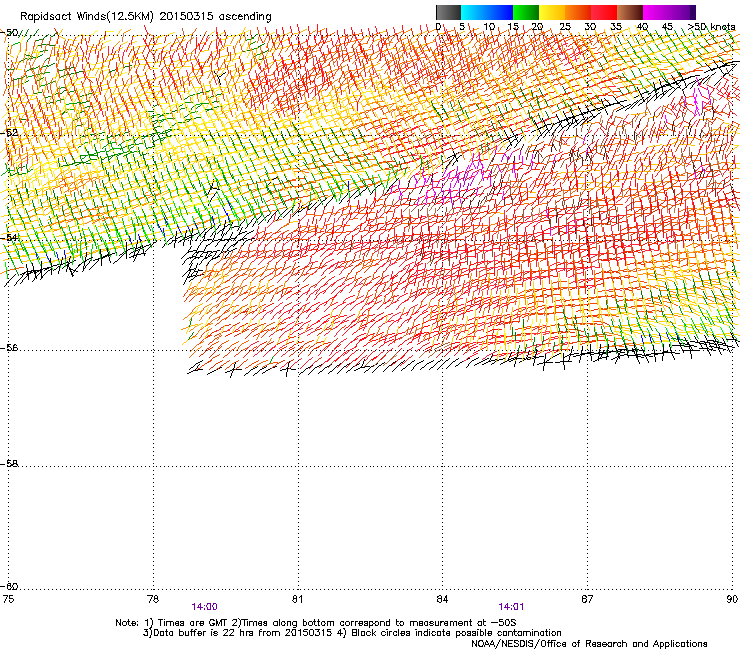Pick the orange 25-30 knots legend color segment

click(x=578, y=12)
